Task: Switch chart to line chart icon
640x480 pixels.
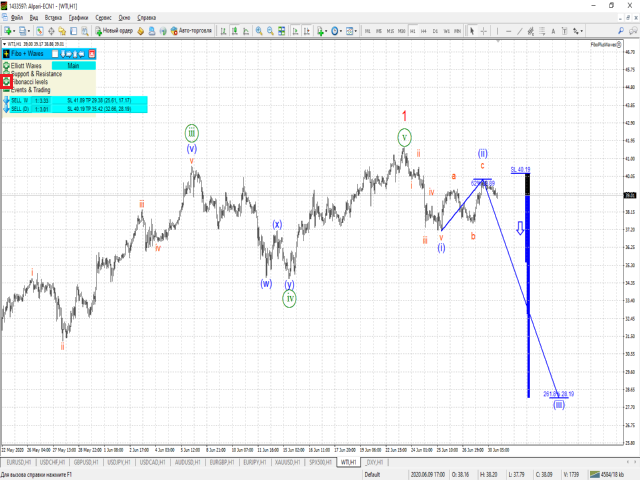Action: (246, 31)
